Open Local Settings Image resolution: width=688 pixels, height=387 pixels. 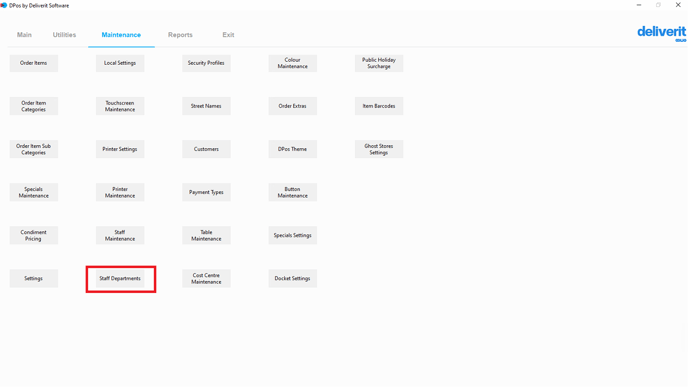[120, 63]
